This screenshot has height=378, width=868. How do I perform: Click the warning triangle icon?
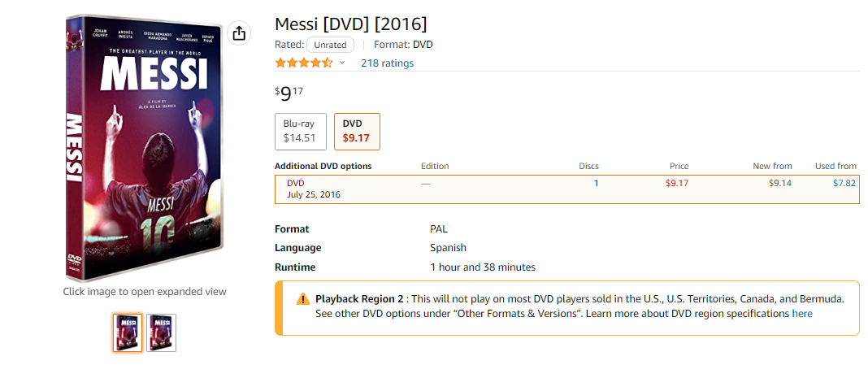(x=302, y=299)
